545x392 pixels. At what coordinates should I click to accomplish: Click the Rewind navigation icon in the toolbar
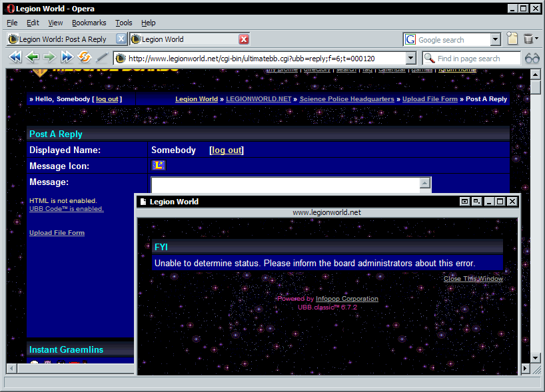point(15,57)
